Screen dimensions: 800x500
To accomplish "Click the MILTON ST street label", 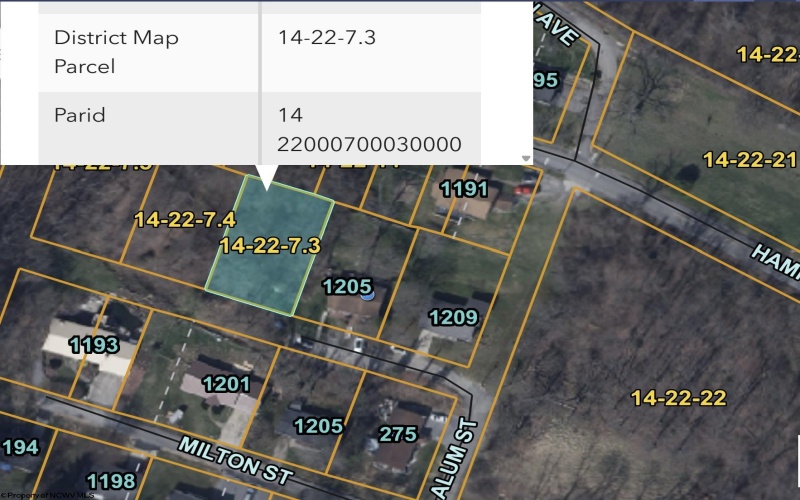I will tap(235, 462).
